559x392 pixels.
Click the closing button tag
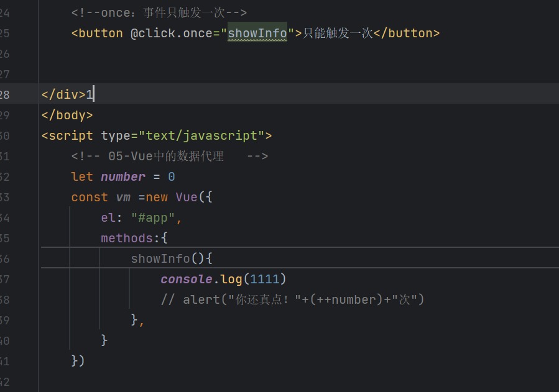pyautogui.click(x=407, y=33)
